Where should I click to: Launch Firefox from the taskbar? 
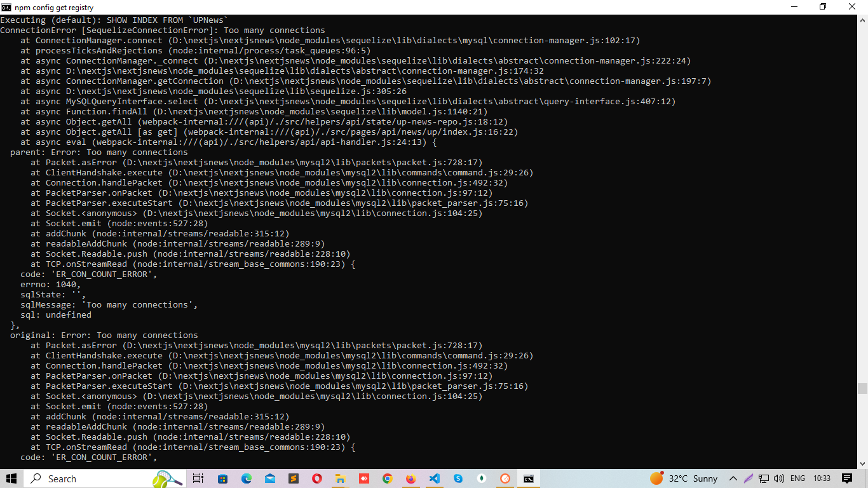[x=410, y=478]
